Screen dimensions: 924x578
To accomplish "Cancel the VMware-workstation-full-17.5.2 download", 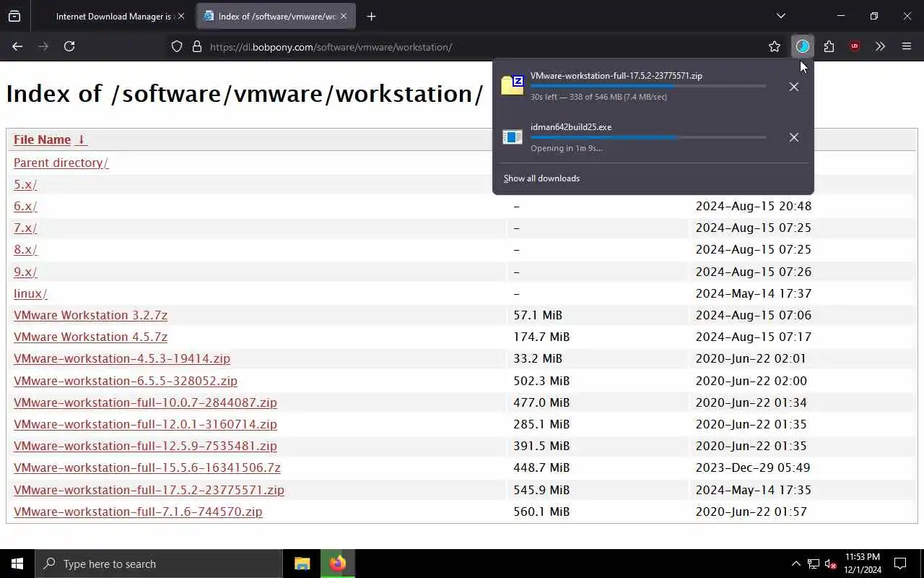I will 794,87.
